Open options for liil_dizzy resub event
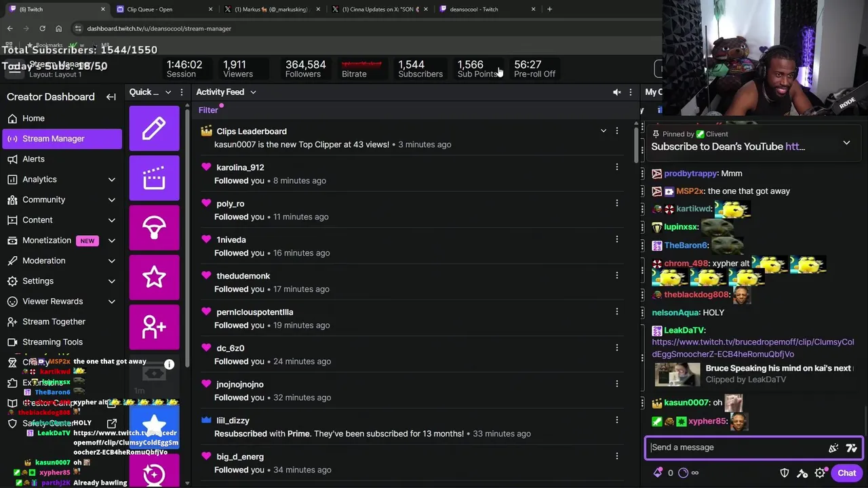This screenshot has height=488, width=868. pos(616,420)
